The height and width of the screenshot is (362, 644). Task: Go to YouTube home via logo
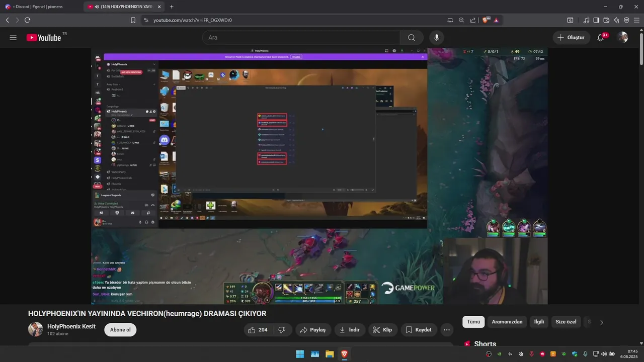click(x=44, y=38)
